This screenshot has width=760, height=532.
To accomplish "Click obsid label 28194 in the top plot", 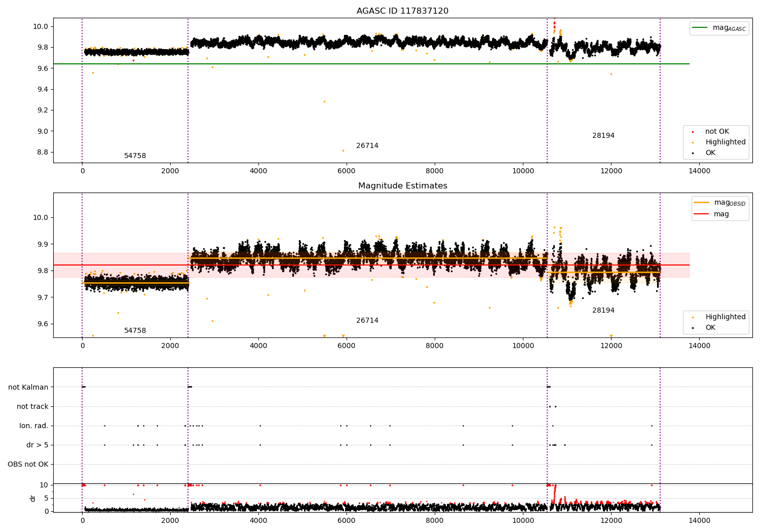I will 603,136.
